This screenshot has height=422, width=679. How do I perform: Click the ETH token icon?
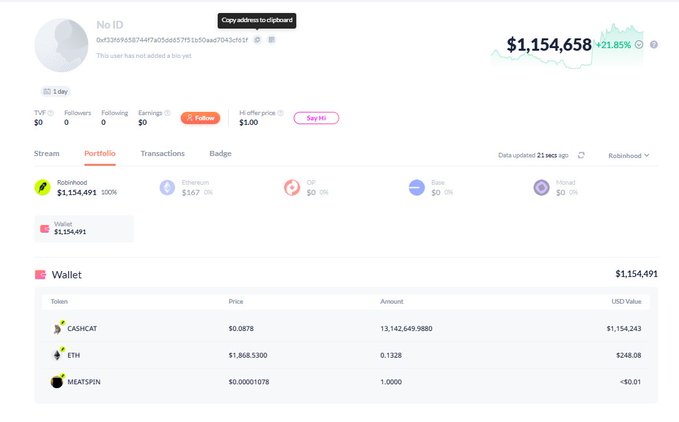click(x=58, y=355)
